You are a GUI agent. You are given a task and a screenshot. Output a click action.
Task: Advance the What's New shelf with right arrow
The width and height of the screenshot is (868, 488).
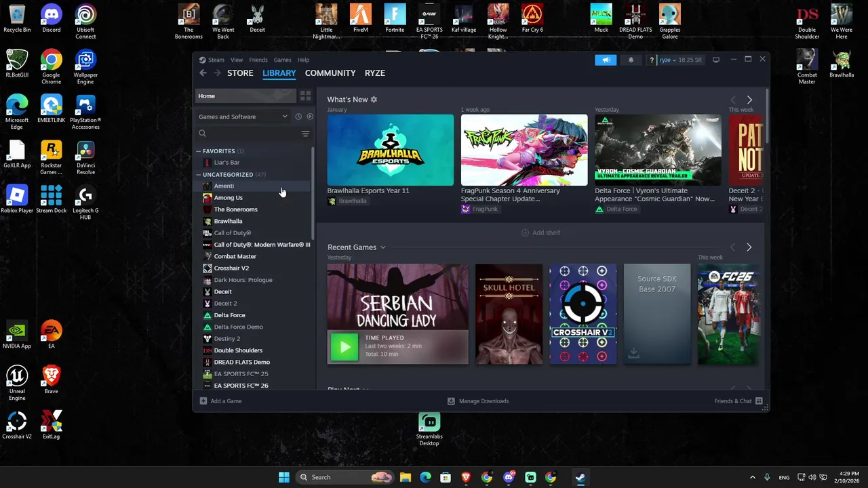(749, 100)
